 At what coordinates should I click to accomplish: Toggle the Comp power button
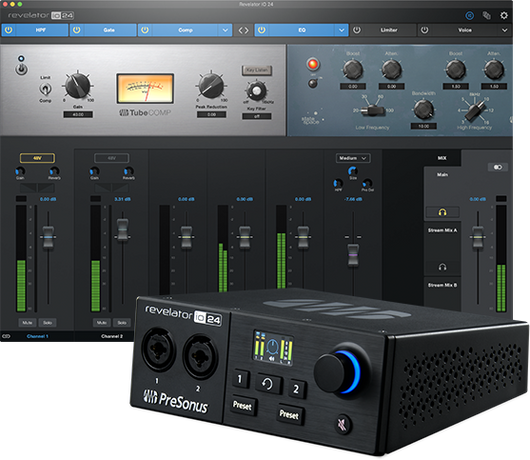[145, 30]
